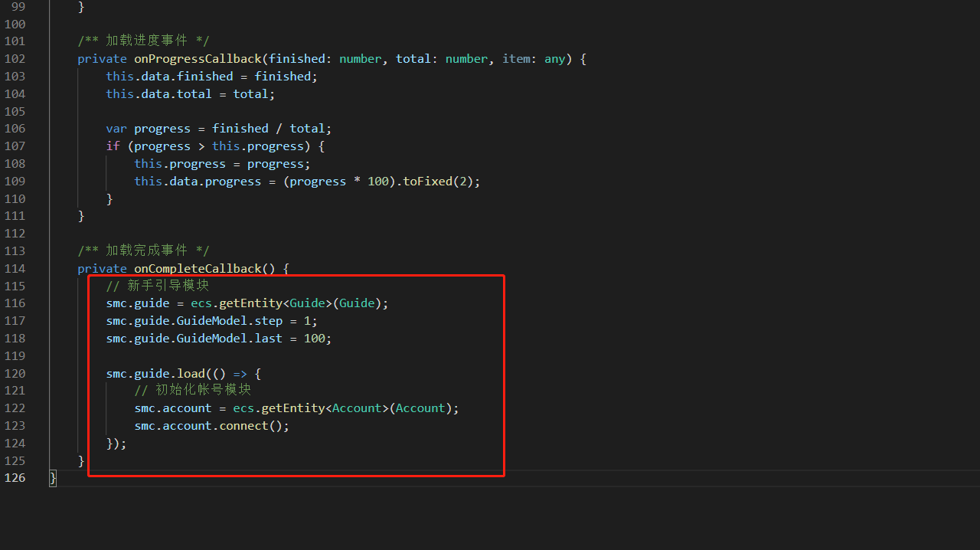Click the 新手引导模块 comment line

[x=158, y=286]
